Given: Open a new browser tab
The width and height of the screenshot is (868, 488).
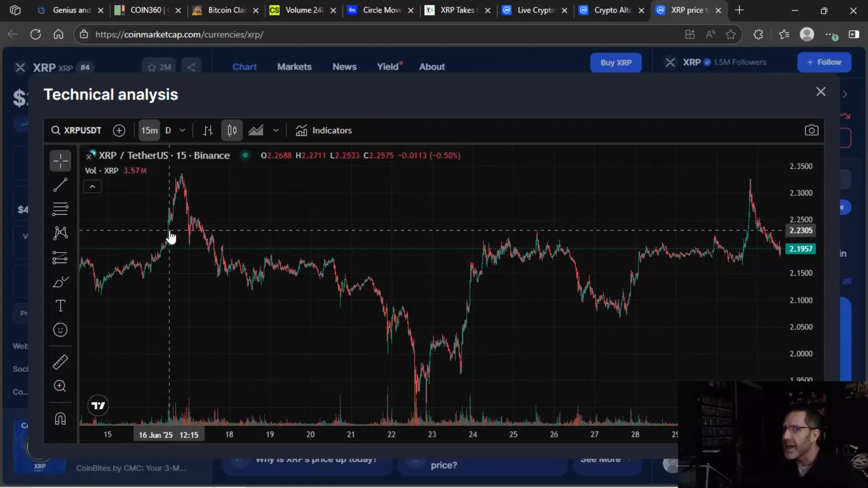Looking at the screenshot, I should (739, 10).
